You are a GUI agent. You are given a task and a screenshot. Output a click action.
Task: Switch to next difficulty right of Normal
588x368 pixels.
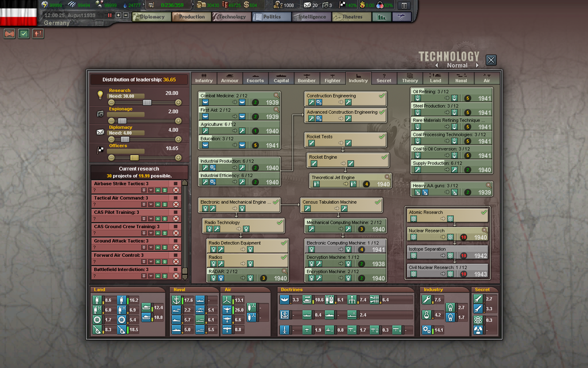(x=477, y=66)
